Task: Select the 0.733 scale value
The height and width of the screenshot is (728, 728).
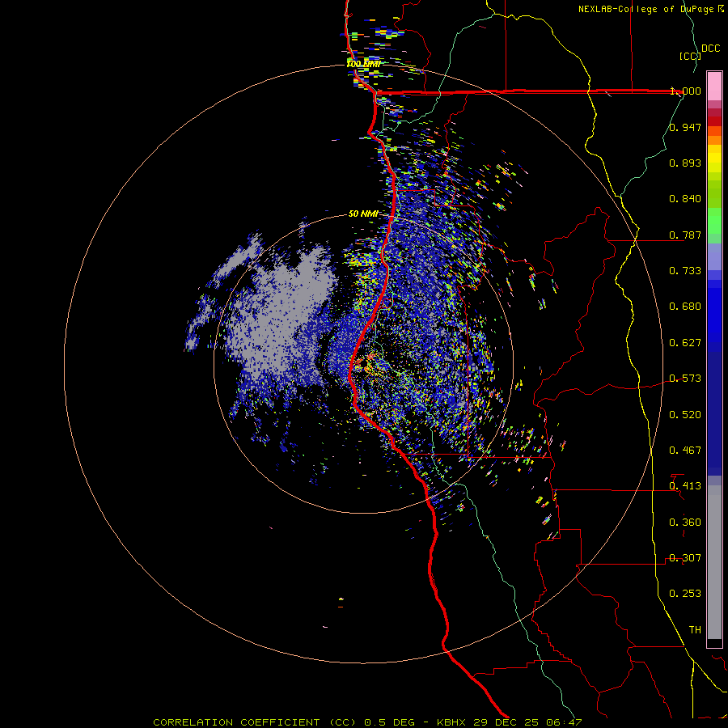Action: [685, 271]
